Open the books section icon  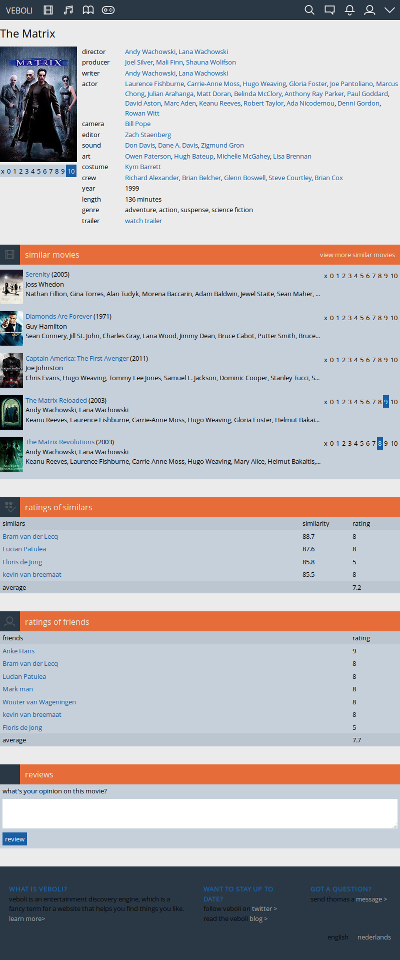click(88, 10)
